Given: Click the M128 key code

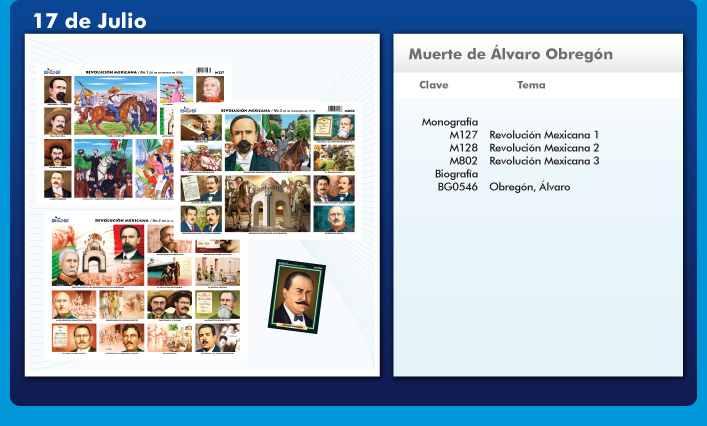Looking at the screenshot, I should tap(463, 147).
